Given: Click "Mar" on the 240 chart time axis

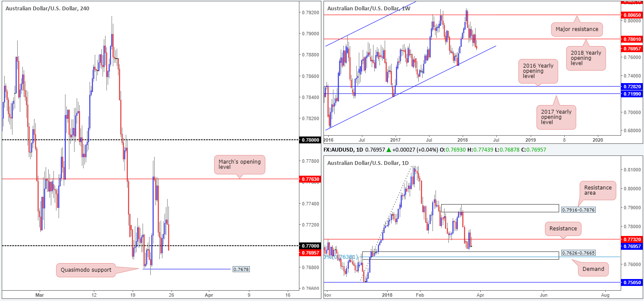Looking at the screenshot, I should coord(40,295).
